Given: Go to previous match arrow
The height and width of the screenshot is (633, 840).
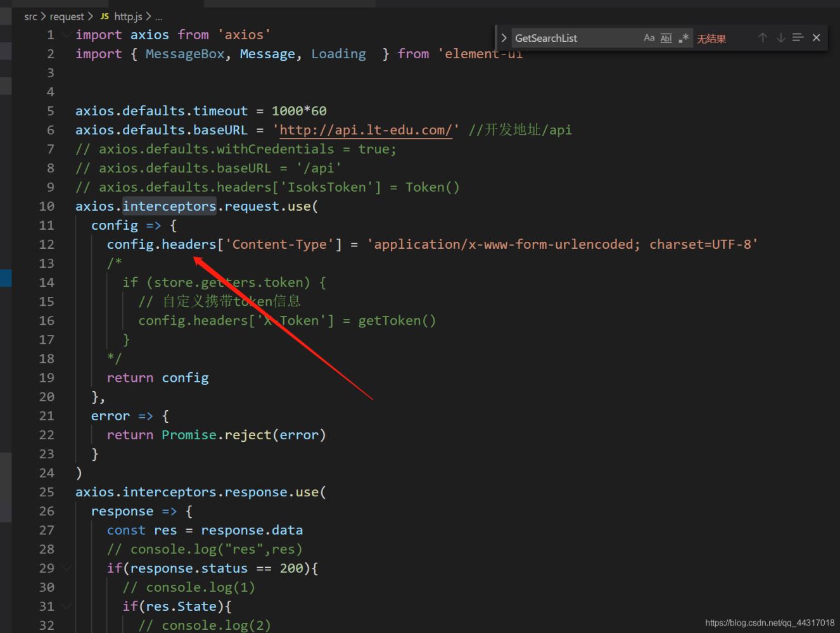Looking at the screenshot, I should click(x=763, y=38).
